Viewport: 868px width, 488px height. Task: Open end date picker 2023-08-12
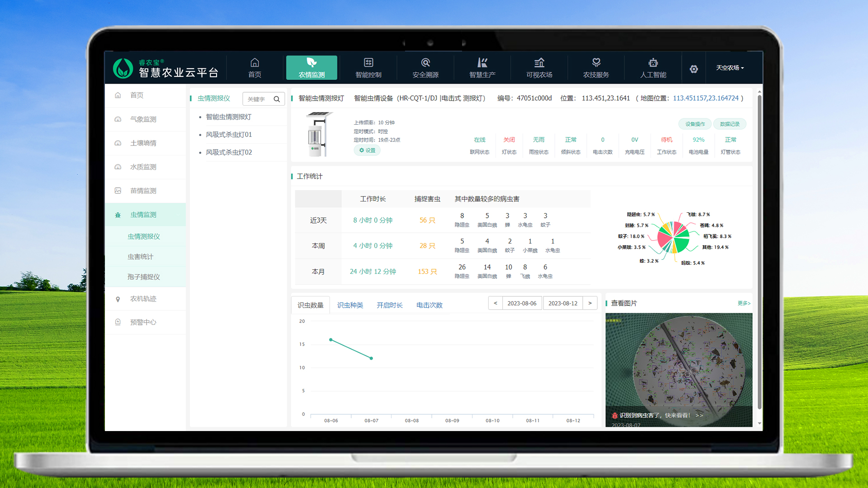point(563,303)
